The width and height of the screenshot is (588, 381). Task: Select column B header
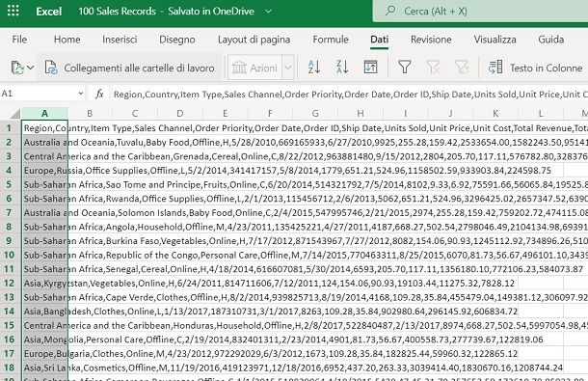(x=90, y=113)
